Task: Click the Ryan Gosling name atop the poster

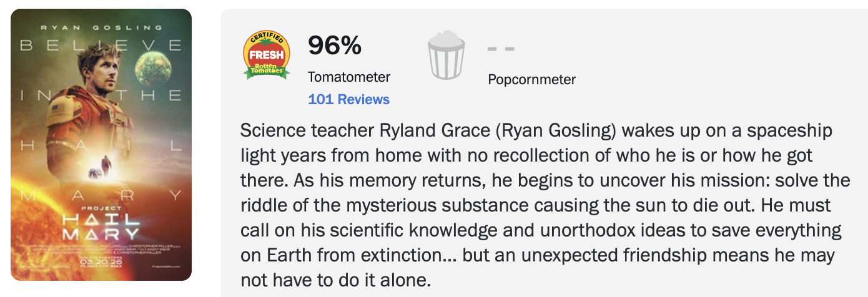Action: pos(101,28)
